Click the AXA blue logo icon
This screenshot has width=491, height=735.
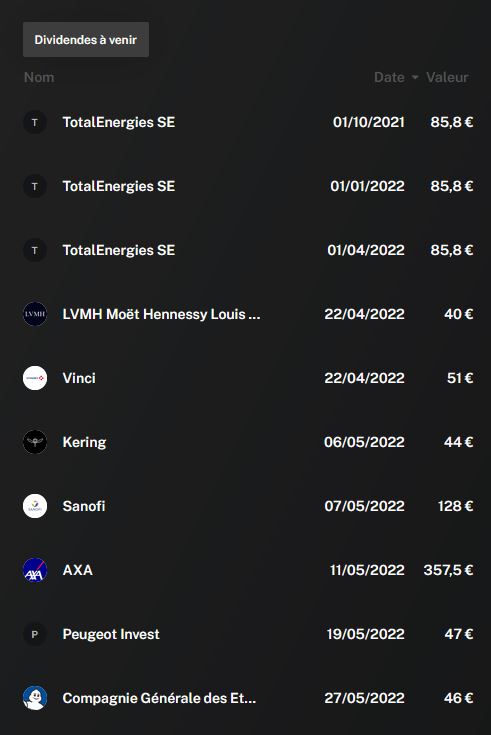coord(35,570)
